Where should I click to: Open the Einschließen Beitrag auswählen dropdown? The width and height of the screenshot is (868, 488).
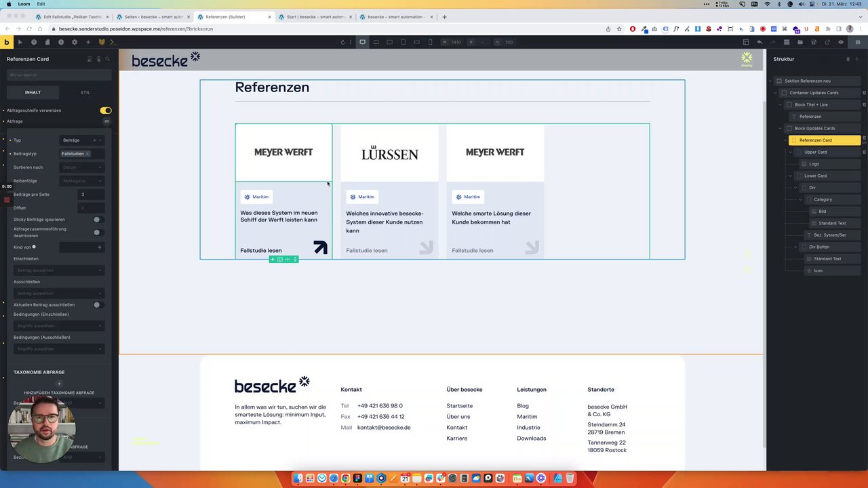pos(59,270)
